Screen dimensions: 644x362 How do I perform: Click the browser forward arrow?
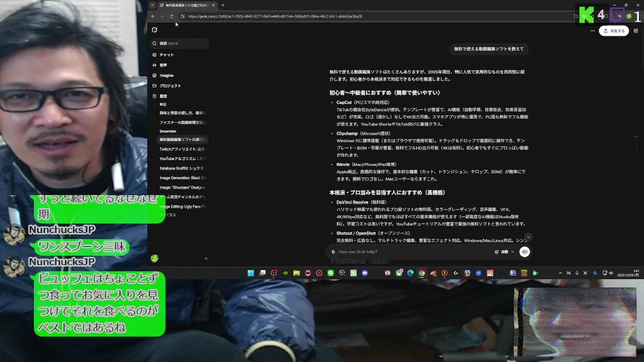click(162, 16)
